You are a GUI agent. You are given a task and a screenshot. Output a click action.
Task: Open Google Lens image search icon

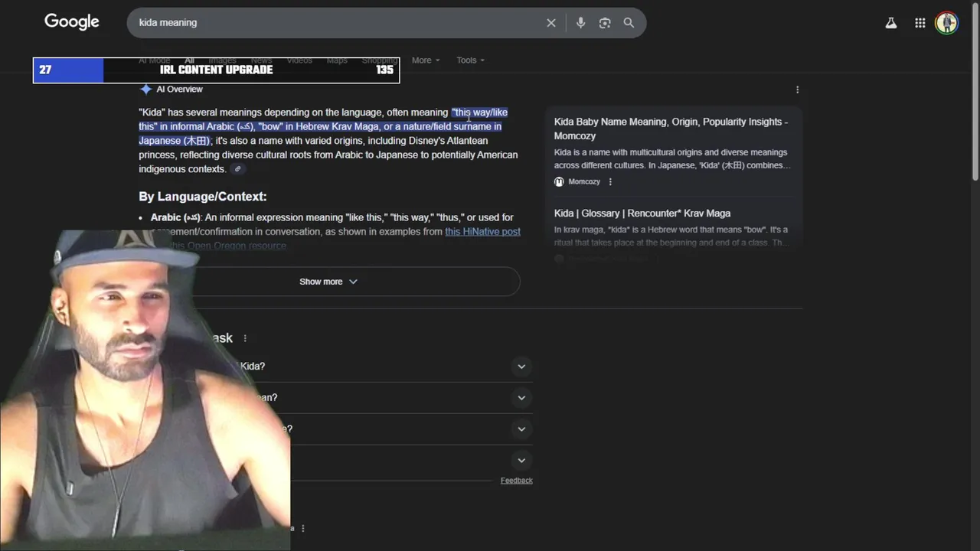(x=605, y=23)
